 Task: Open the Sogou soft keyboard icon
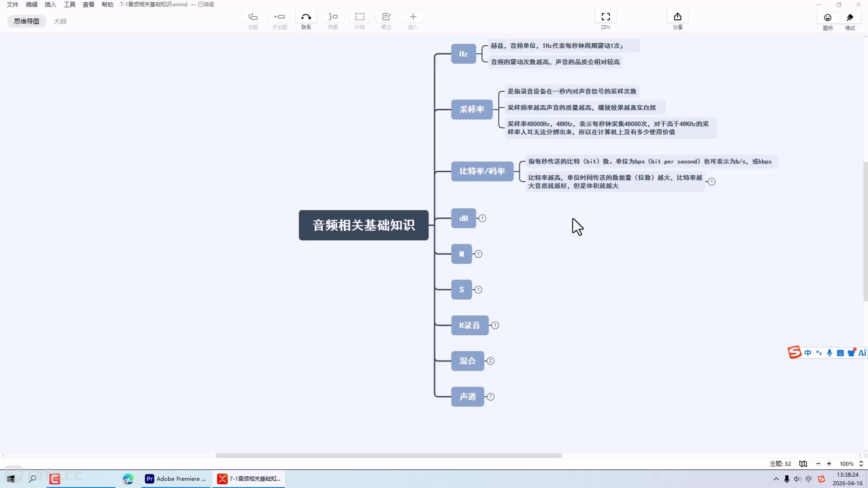(x=840, y=353)
